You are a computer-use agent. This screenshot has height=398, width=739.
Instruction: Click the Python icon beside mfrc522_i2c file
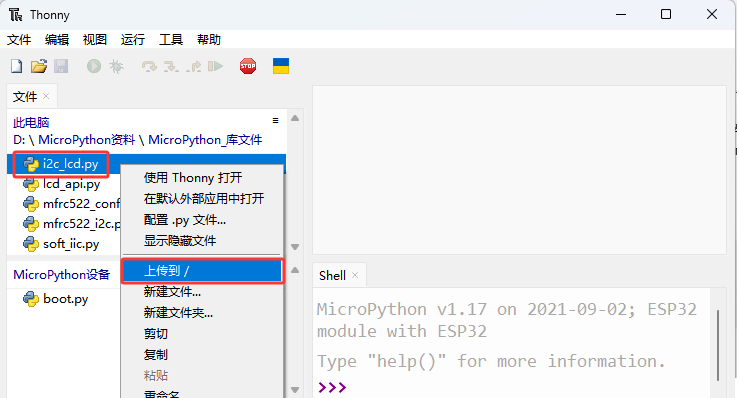coord(31,224)
